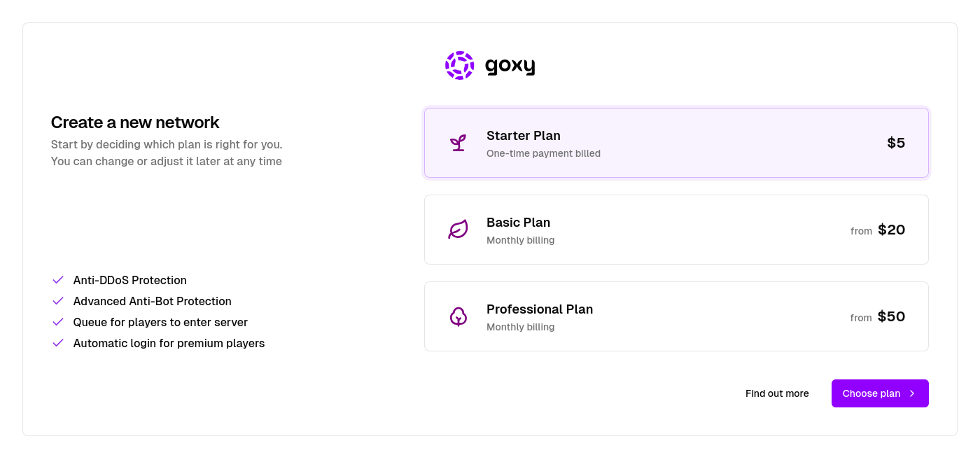The height and width of the screenshot is (462, 980).
Task: Click the goxy circular logo icon
Action: click(459, 65)
